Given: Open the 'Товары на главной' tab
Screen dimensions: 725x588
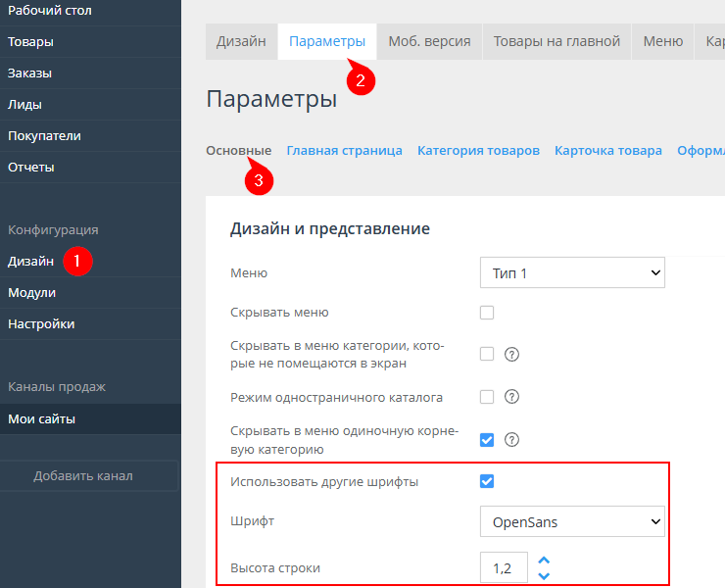Looking at the screenshot, I should pos(556,41).
